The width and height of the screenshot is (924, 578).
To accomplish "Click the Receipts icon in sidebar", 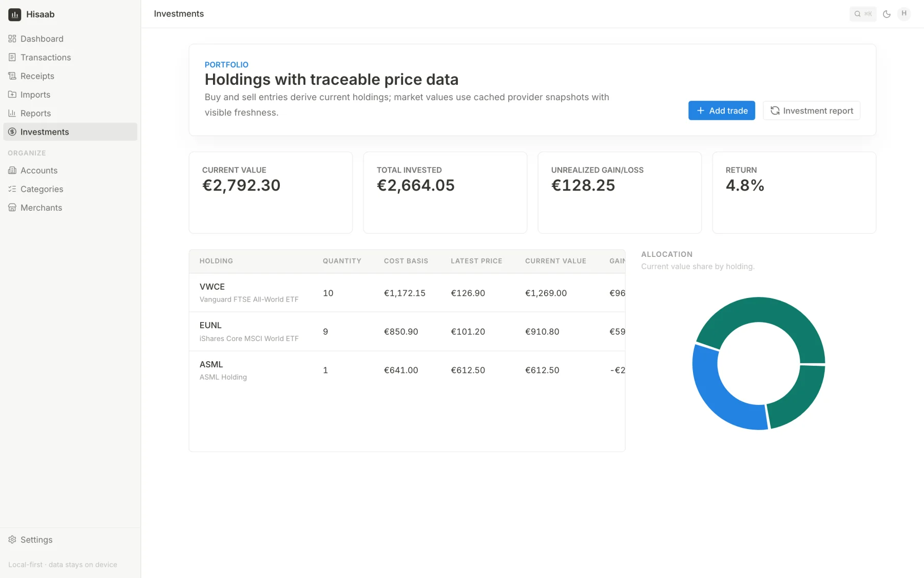I will click(x=12, y=76).
